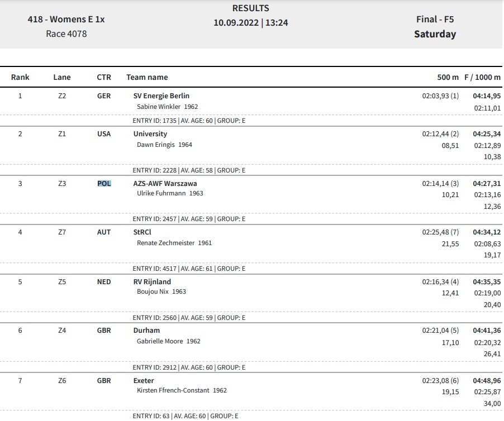
Task: Click the Team name column header
Action: point(147,77)
